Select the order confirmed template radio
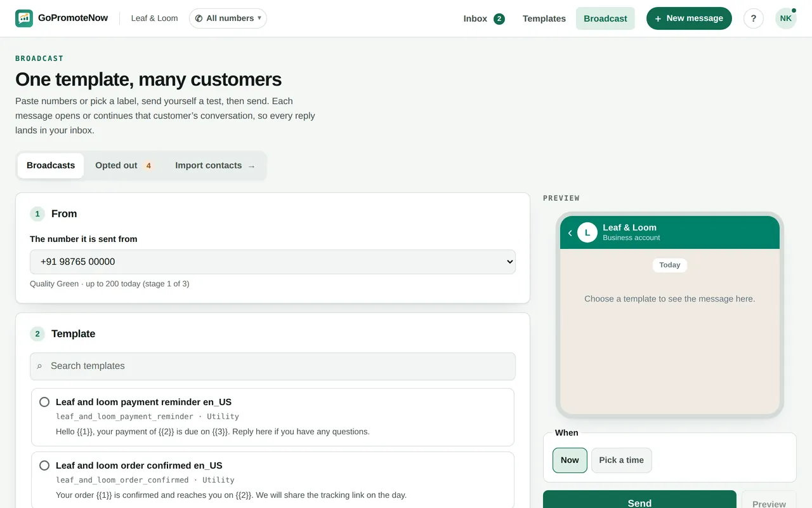This screenshot has height=508, width=812. click(x=44, y=465)
